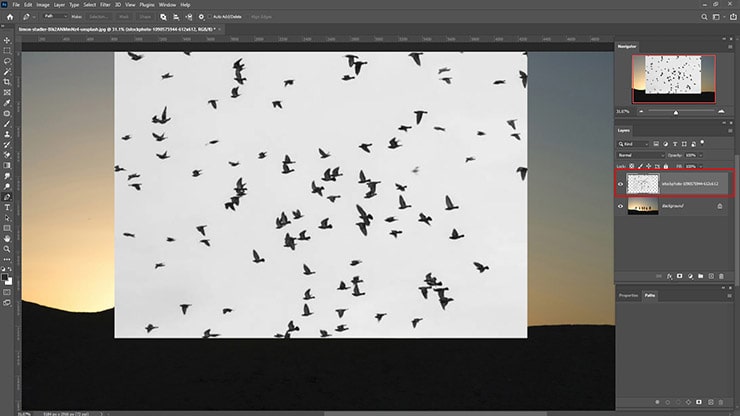Open the Window menu
Image resolution: width=740 pixels, height=416 pixels.
pos(167,5)
